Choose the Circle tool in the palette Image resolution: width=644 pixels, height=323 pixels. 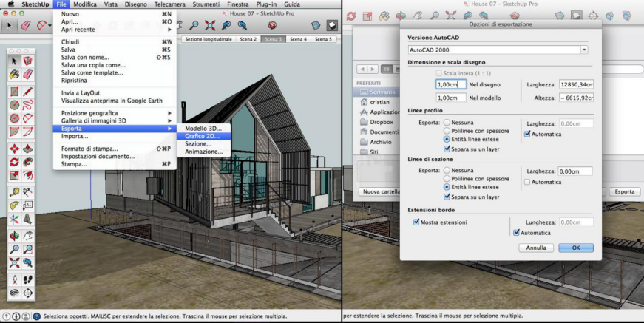click(14, 105)
